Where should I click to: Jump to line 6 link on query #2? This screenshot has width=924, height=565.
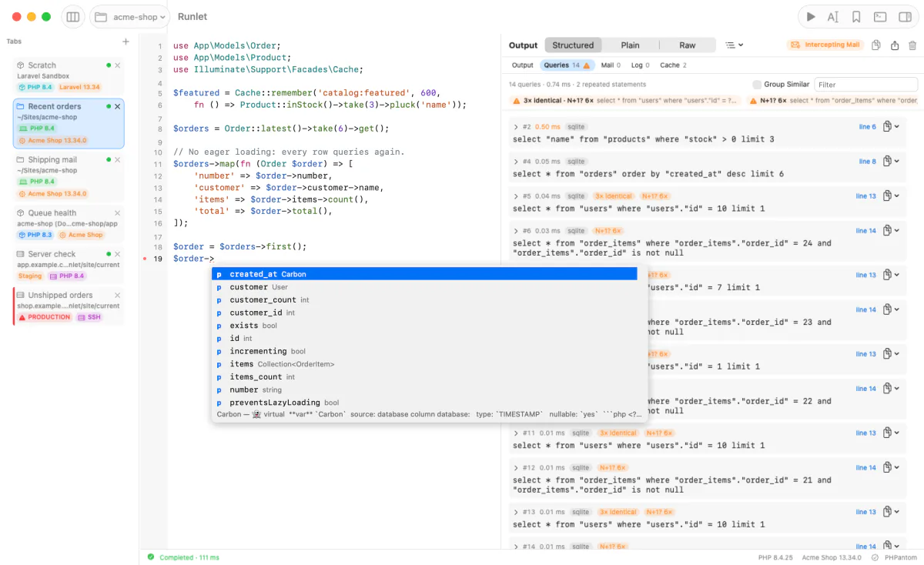click(867, 126)
